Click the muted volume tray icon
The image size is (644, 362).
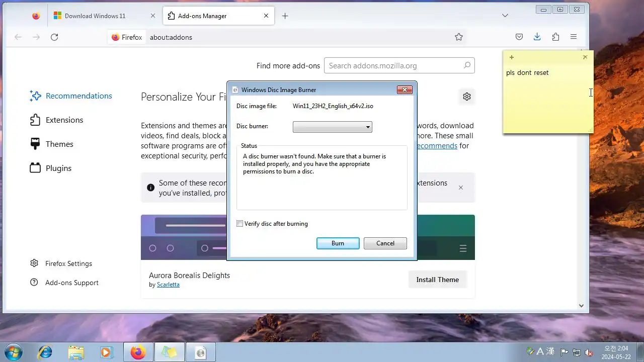coord(588,352)
